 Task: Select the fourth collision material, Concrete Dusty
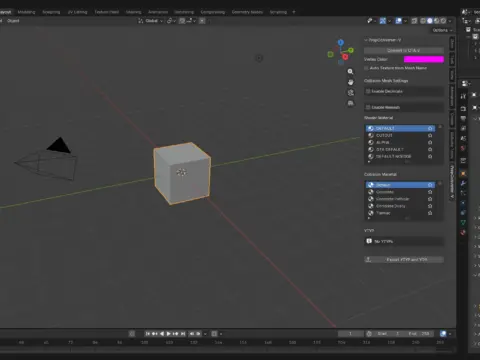400,206
